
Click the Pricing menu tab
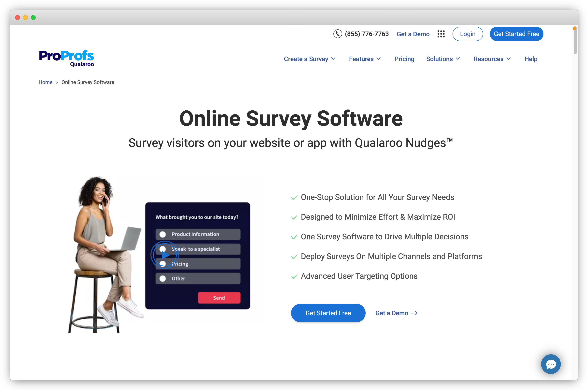(403, 59)
